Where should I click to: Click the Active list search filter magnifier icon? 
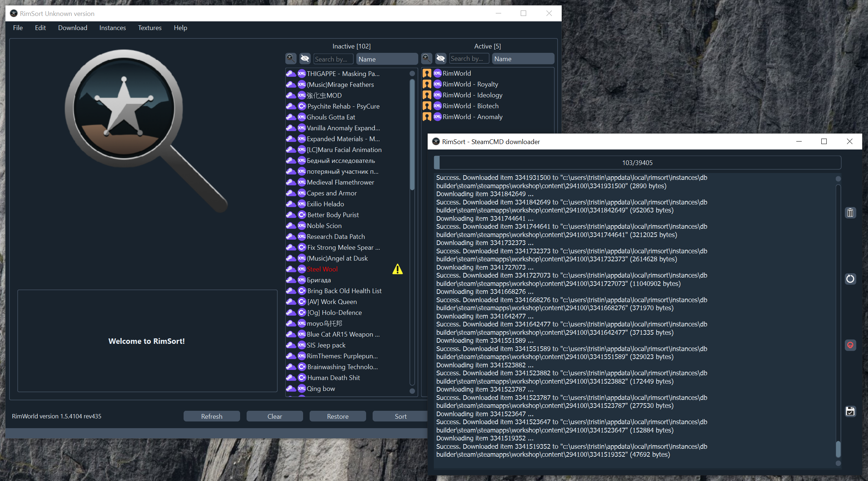427,58
